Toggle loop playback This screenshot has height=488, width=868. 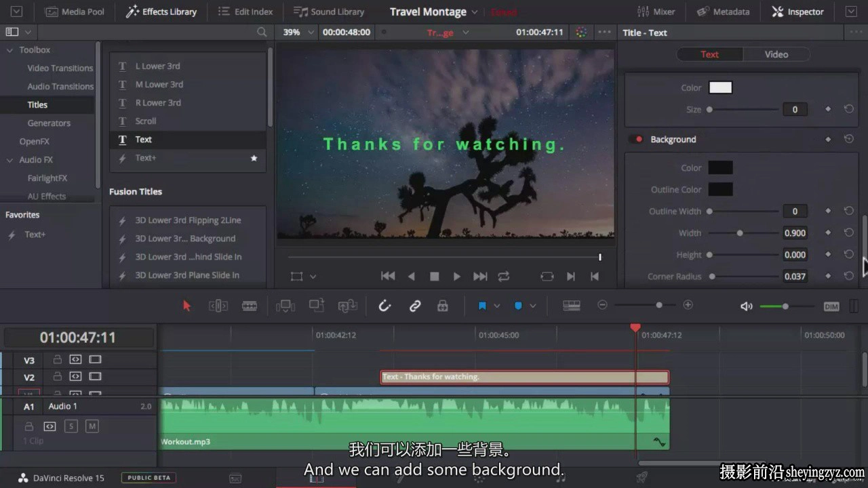click(503, 276)
